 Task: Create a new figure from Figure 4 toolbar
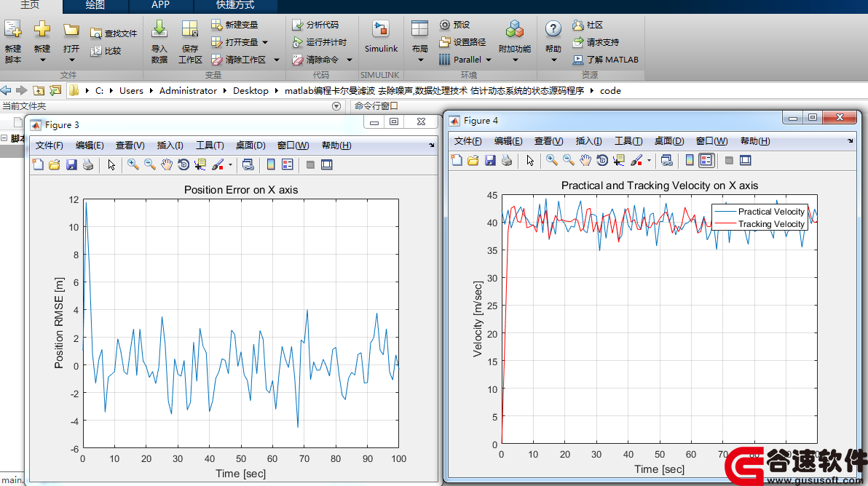coord(457,160)
